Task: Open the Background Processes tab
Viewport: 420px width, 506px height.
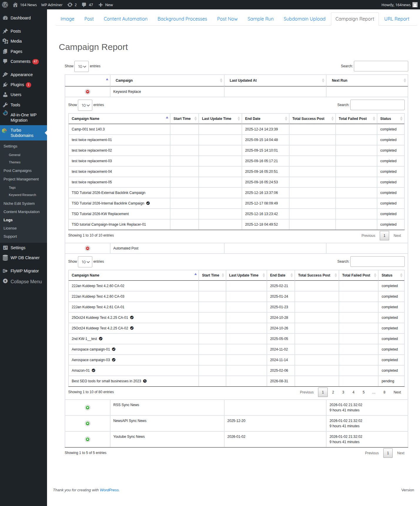Action: coord(182,19)
